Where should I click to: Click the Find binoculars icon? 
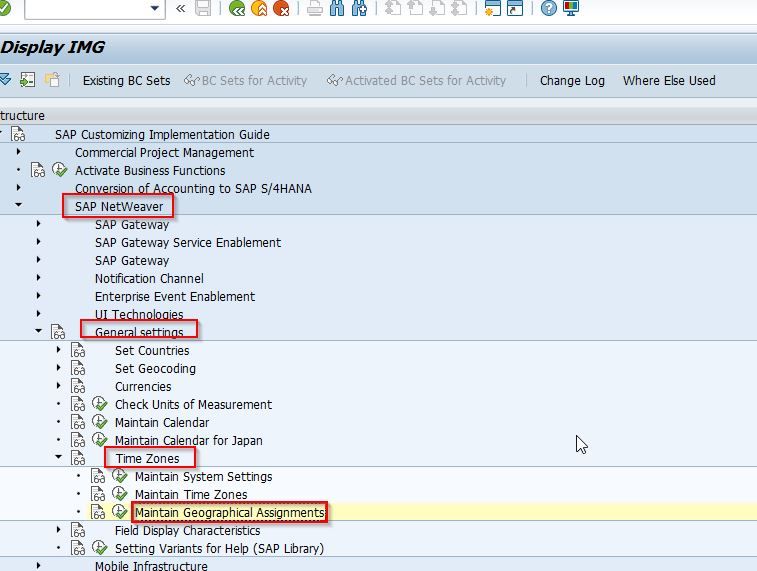pyautogui.click(x=337, y=8)
